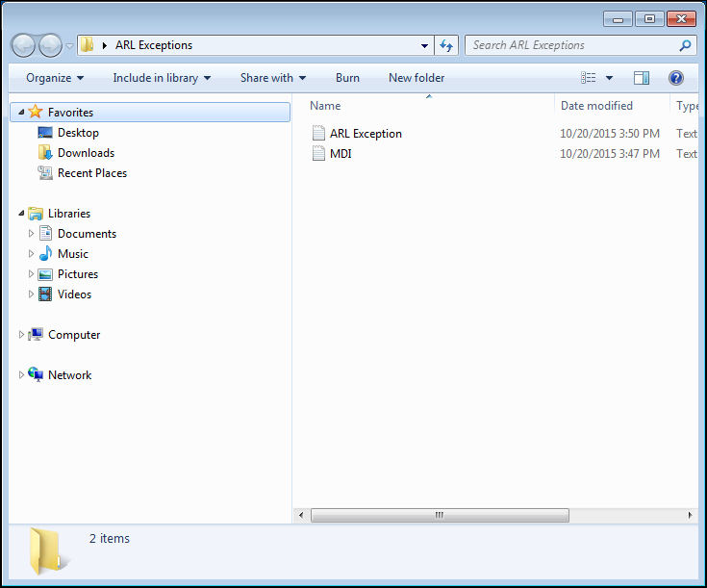Collapse the Libraries tree section
Screen dimensions: 707x588
click(x=21, y=213)
